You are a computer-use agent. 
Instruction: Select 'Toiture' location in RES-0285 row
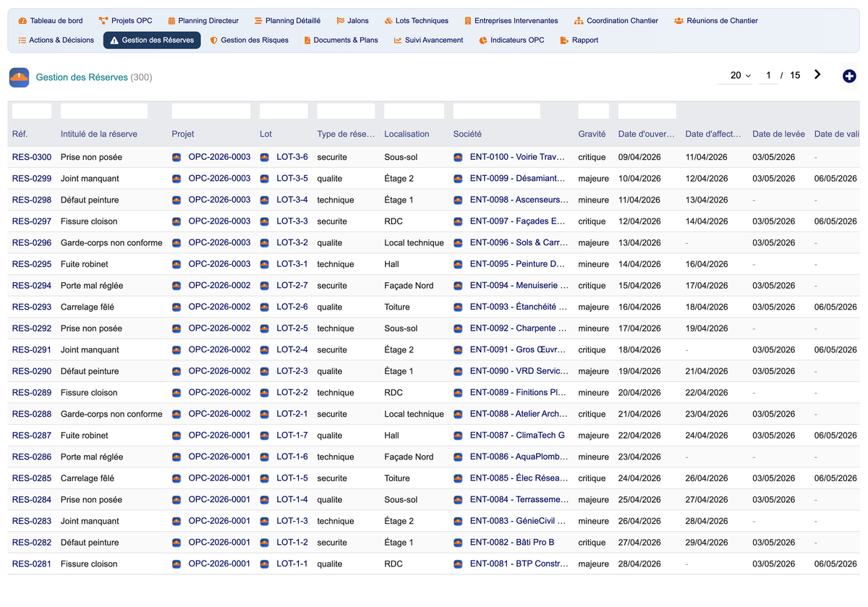pyautogui.click(x=397, y=478)
